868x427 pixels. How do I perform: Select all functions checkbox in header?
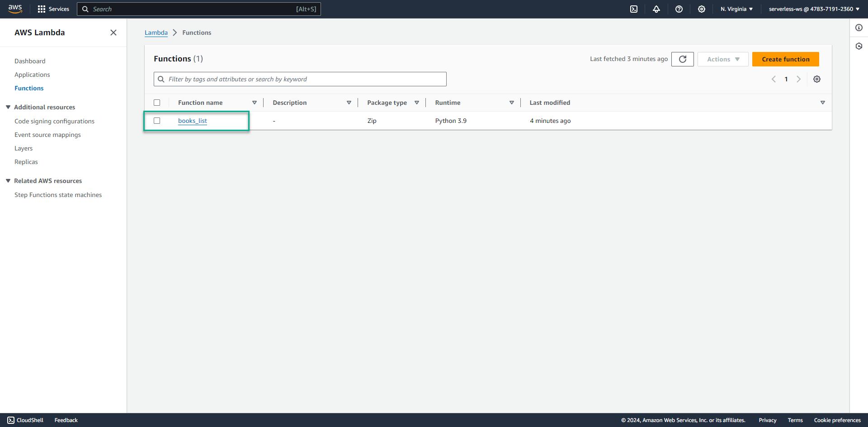pos(157,103)
